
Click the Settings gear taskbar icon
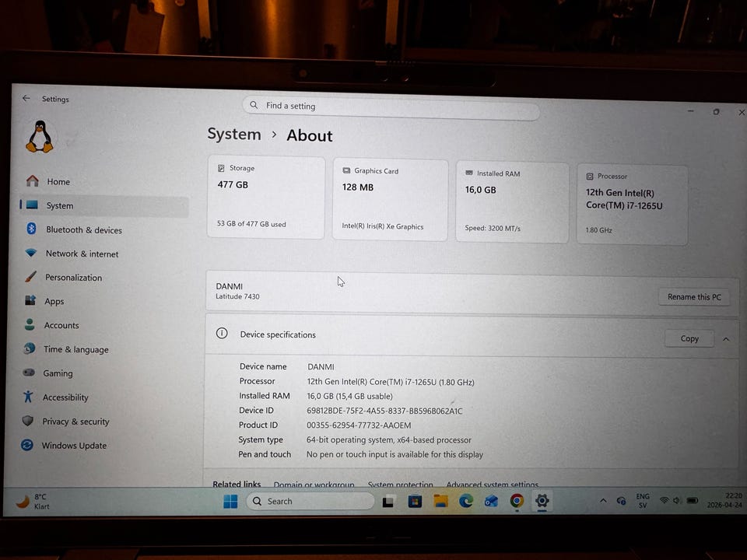[542, 501]
